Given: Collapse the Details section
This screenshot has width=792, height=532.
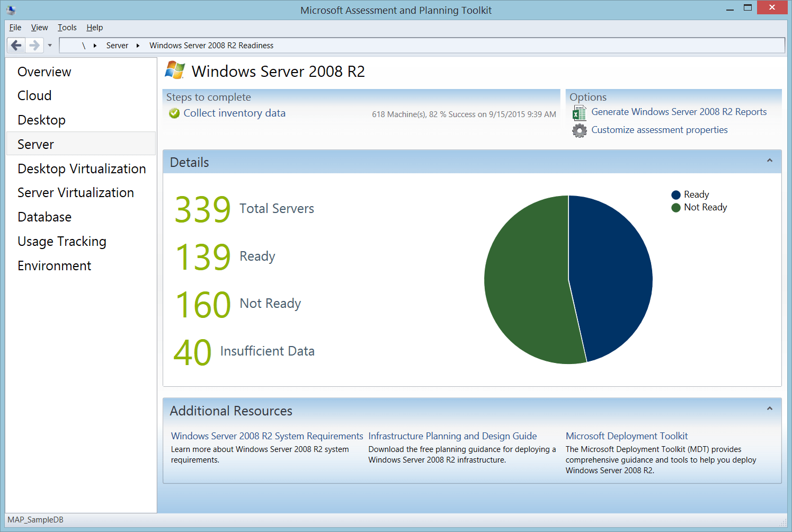Looking at the screenshot, I should [x=770, y=162].
